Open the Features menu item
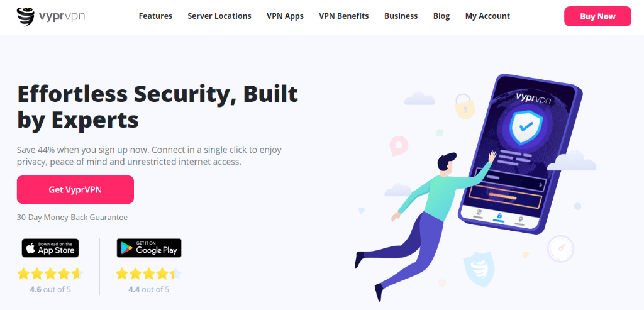Screen dimensions: 644x310 coord(155,16)
